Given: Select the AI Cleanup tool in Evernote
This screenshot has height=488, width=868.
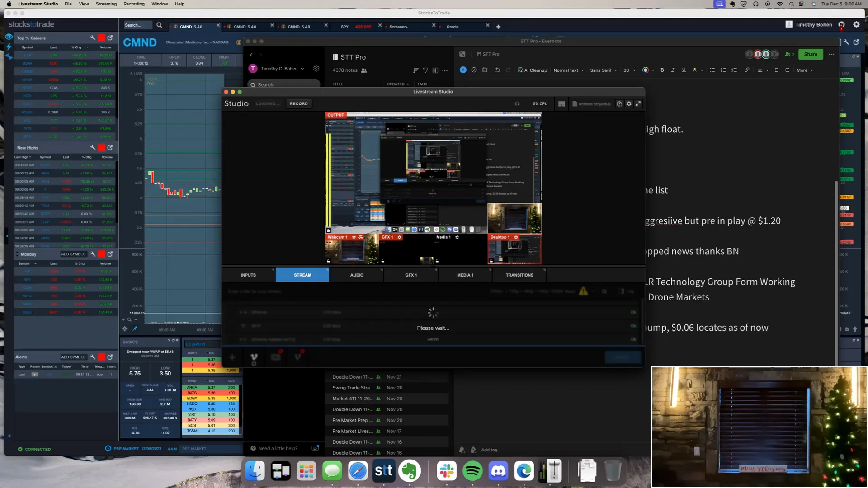Looking at the screenshot, I should 533,70.
